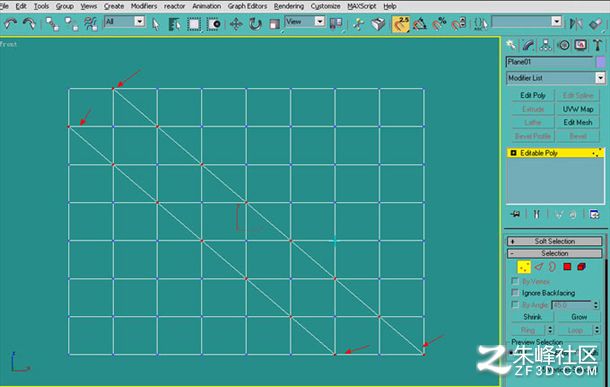This screenshot has height=387, width=610.
Task: Tick the By Vertex checkbox
Action: [515, 281]
